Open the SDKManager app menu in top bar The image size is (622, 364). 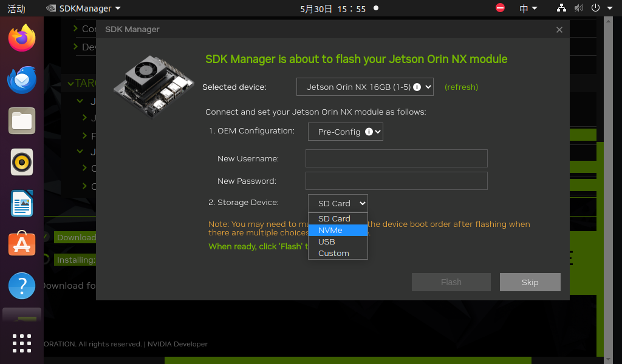coord(83,8)
